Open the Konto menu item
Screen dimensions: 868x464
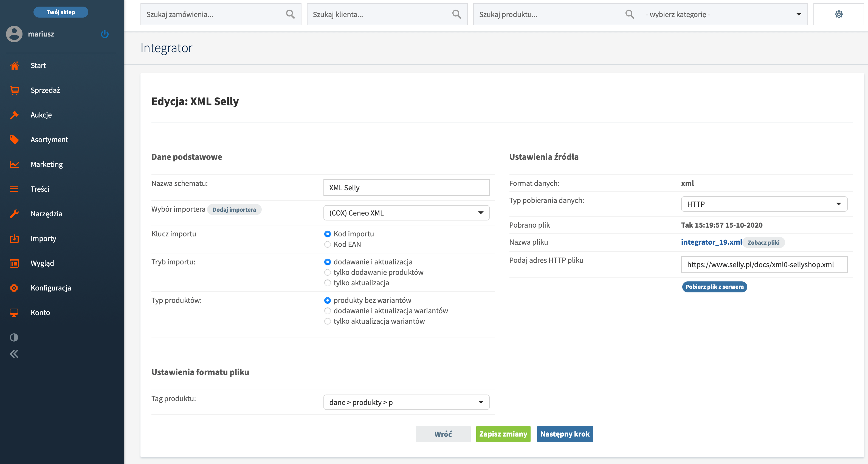[x=40, y=313]
